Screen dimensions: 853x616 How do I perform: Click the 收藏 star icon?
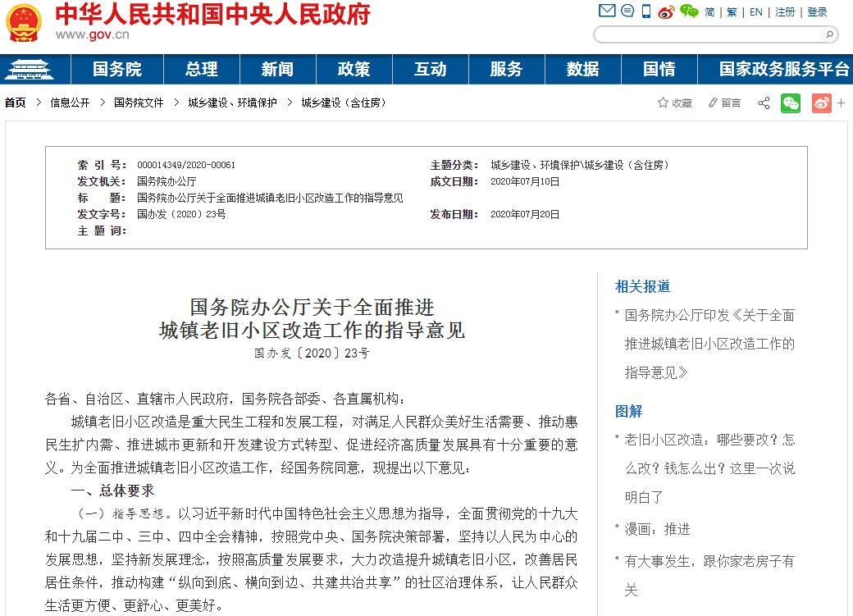[663, 103]
